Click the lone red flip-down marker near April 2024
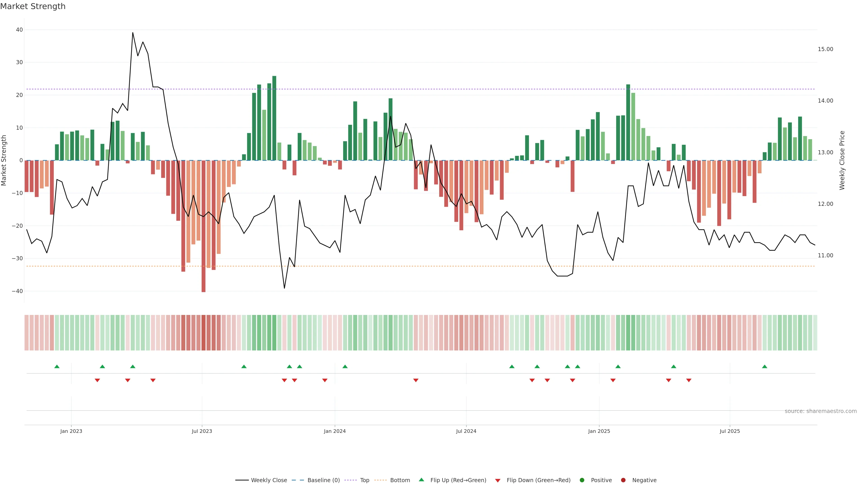This screenshot has width=868, height=488. (416, 380)
